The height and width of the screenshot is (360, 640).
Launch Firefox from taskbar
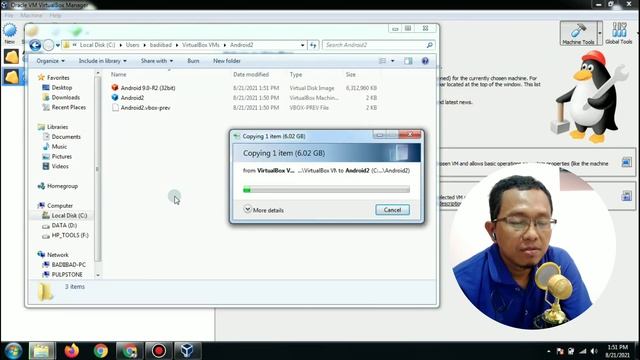click(71, 351)
